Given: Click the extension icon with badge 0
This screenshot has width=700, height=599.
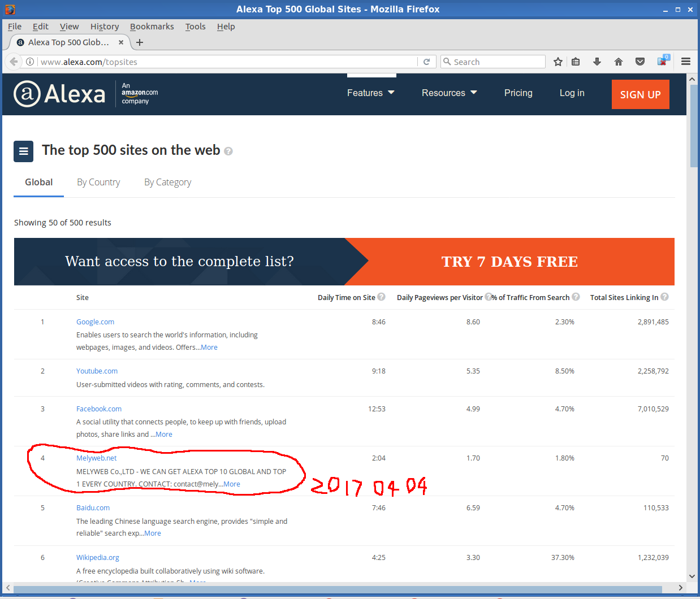Looking at the screenshot, I should point(663,60).
